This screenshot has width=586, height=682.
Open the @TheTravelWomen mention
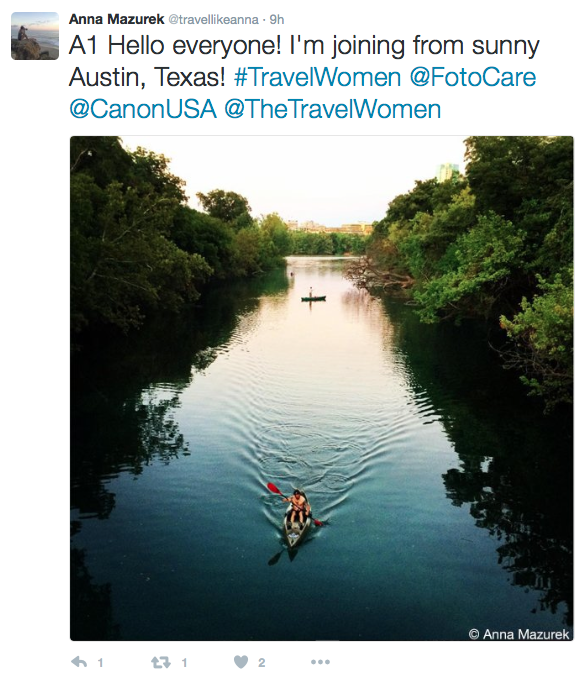[333, 109]
